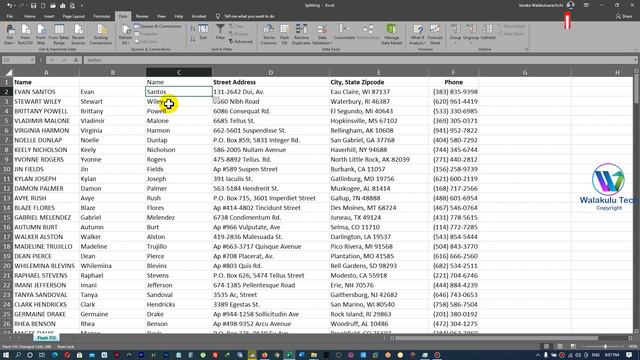640x360 pixels.
Task: Switch to the Page Layout tab
Action: (x=73, y=16)
